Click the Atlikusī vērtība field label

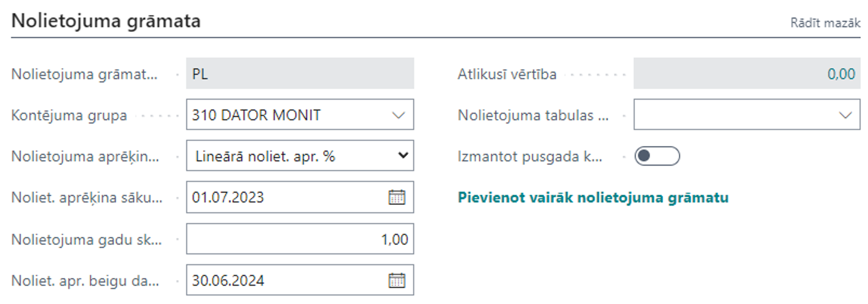[507, 74]
